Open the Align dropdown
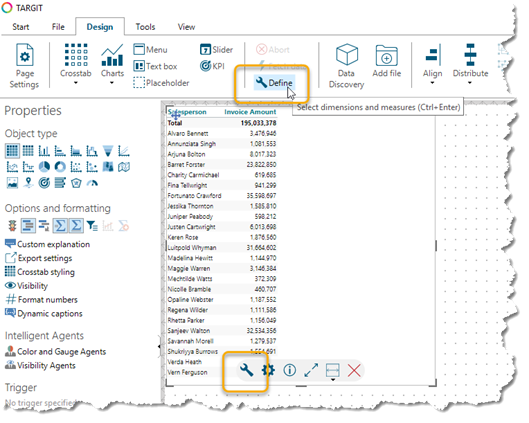 [433, 64]
